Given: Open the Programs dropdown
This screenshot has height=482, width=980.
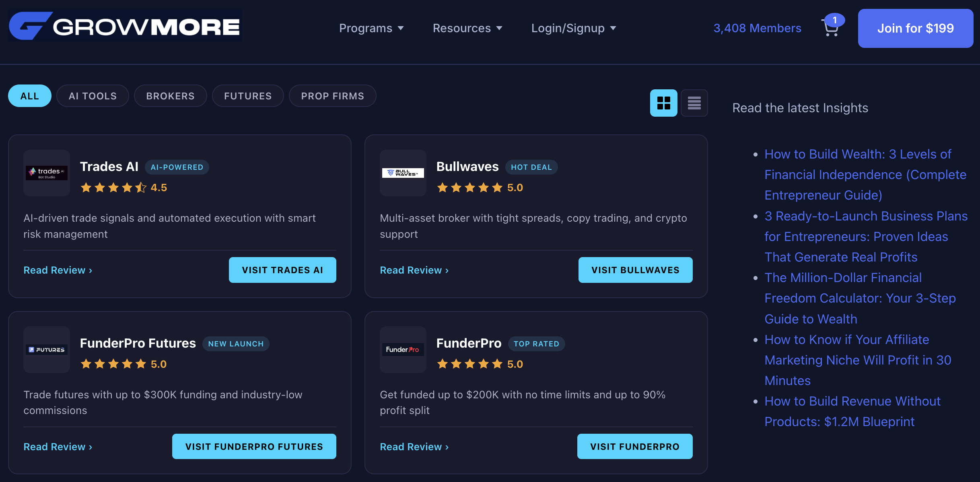Looking at the screenshot, I should 371,28.
